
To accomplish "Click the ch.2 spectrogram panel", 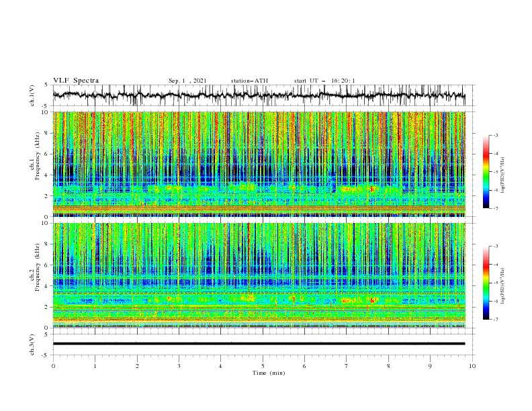I will (259, 275).
